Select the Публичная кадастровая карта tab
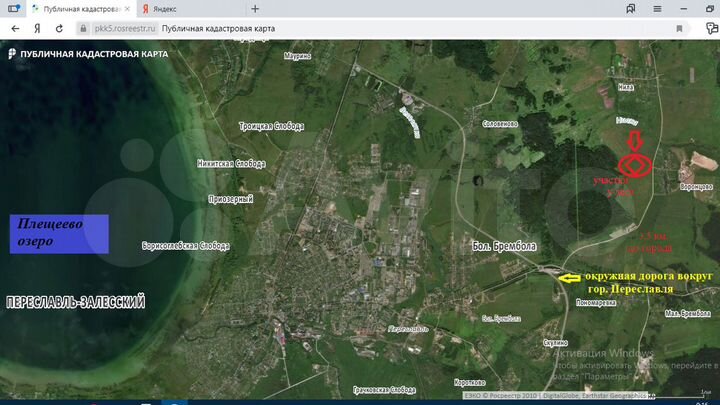This screenshot has height=405, width=720. click(x=80, y=8)
